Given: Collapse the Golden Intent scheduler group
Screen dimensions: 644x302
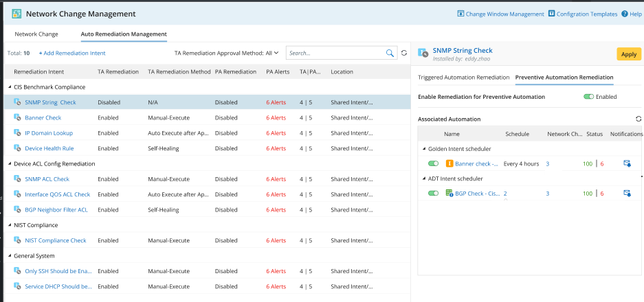Looking at the screenshot, I should tap(423, 148).
